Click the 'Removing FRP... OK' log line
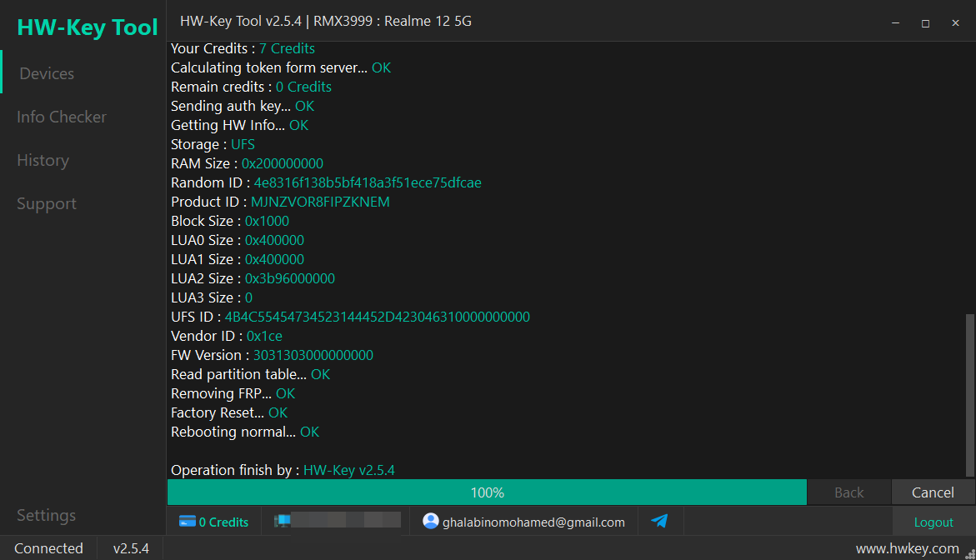This screenshot has height=560, width=976. click(x=233, y=394)
